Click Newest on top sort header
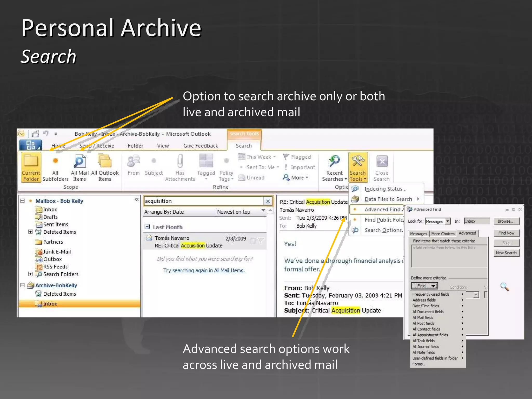The width and height of the screenshot is (532, 399). (x=242, y=212)
